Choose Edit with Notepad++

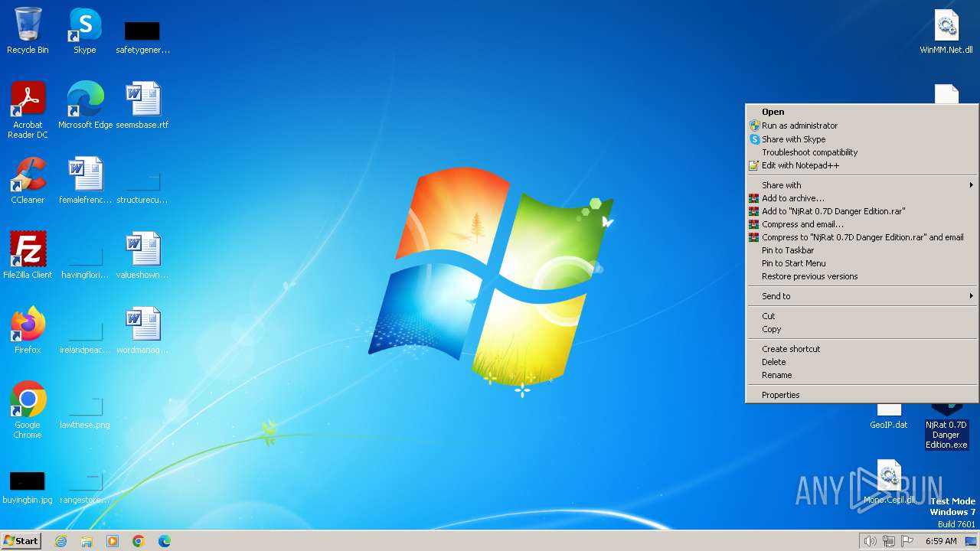pyautogui.click(x=862, y=165)
